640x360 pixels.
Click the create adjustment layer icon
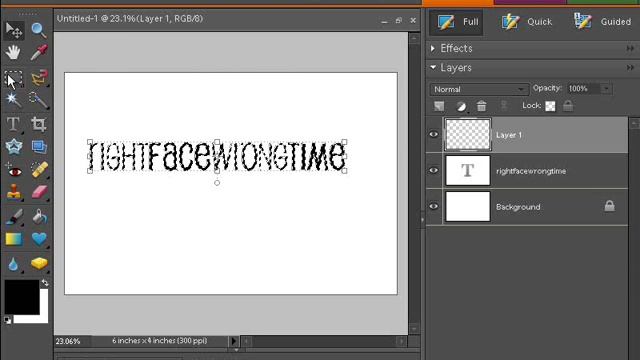click(461, 107)
